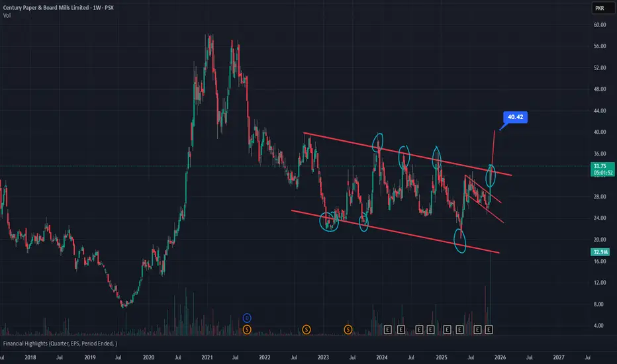Click the 2027 label on the time axis
The height and width of the screenshot is (364, 617).
(559, 357)
